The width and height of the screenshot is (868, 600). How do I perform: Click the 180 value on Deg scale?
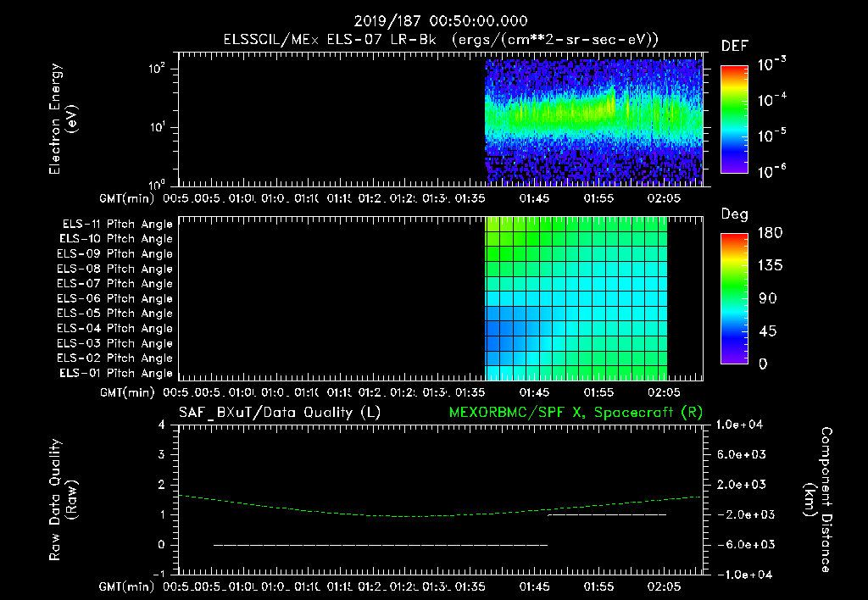(x=770, y=233)
